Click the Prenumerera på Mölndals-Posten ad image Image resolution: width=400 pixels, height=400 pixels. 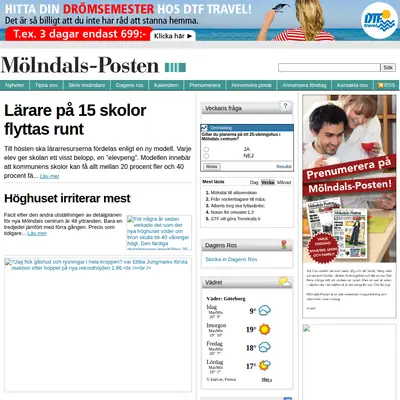[x=349, y=179]
